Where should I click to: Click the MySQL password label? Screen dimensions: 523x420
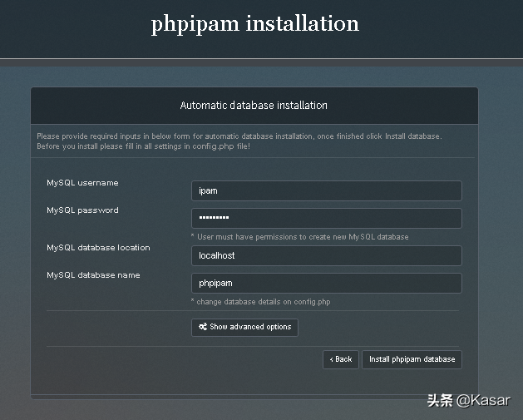[82, 210]
